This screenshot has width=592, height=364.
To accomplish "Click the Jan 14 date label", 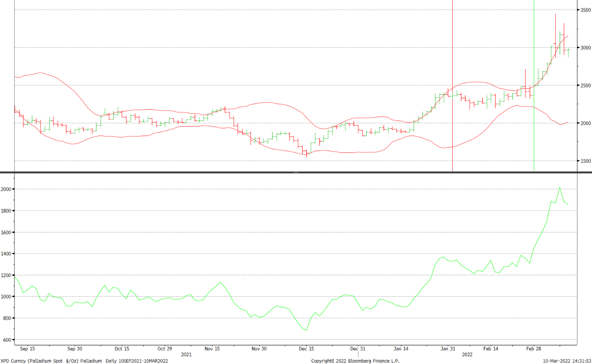I will (x=401, y=349).
